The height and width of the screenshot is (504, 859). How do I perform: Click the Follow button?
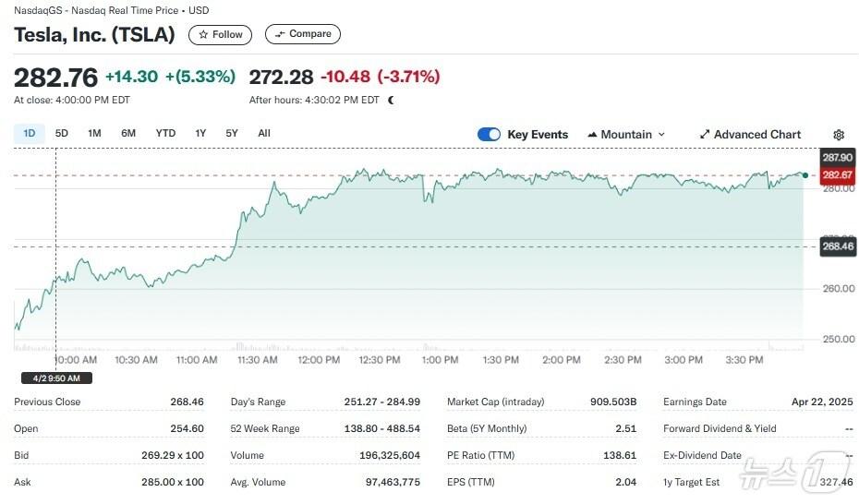click(x=220, y=35)
